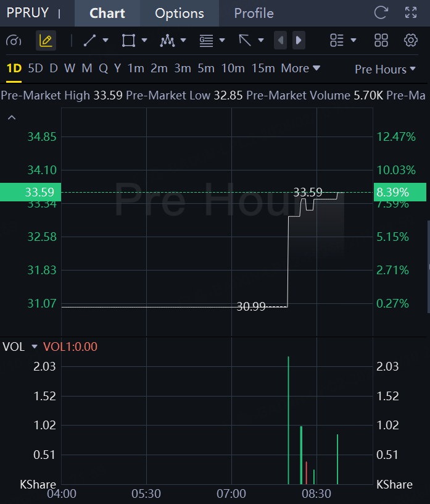Open the Pre Hours session dropdown
This screenshot has height=504, width=430.
[385, 69]
